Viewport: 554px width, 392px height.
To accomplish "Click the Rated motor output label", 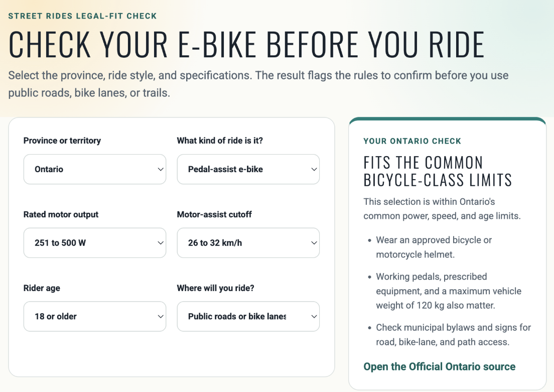I will click(x=61, y=214).
